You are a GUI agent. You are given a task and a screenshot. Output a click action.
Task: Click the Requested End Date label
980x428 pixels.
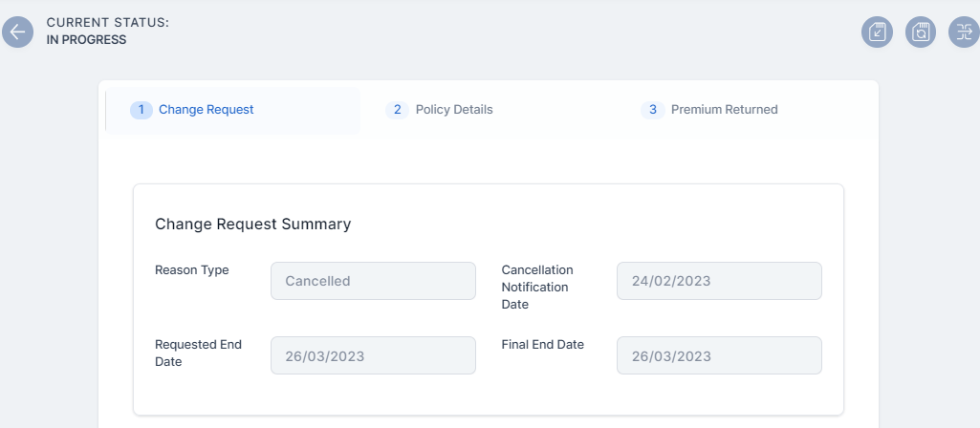pos(198,353)
